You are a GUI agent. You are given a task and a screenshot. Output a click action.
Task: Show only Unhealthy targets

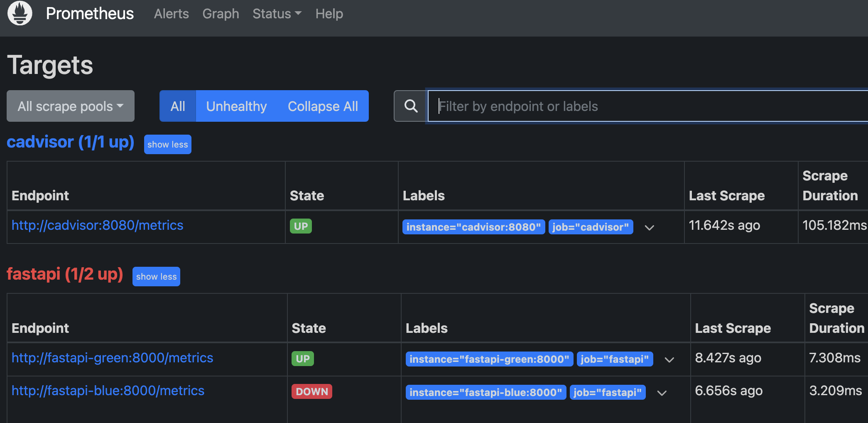click(x=236, y=106)
